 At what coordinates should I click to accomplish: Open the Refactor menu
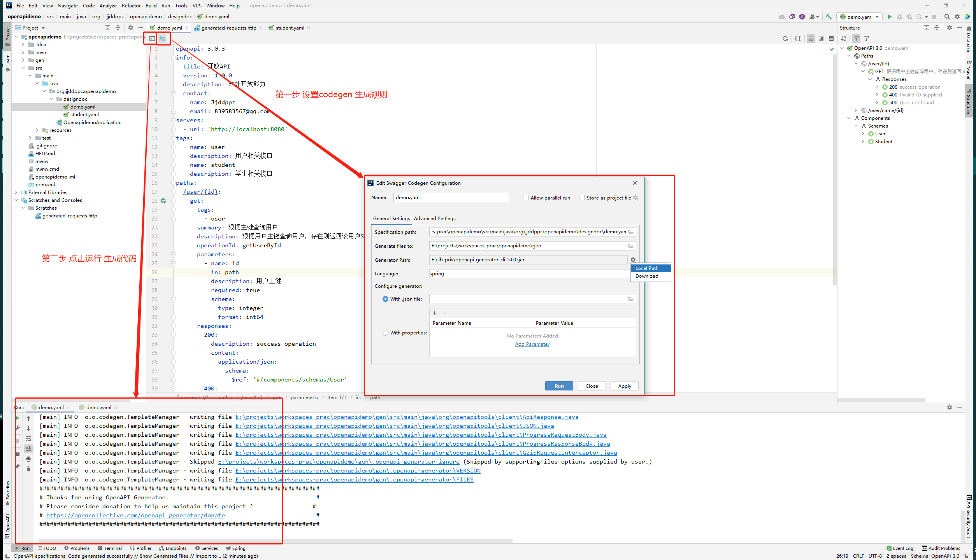click(x=131, y=5)
